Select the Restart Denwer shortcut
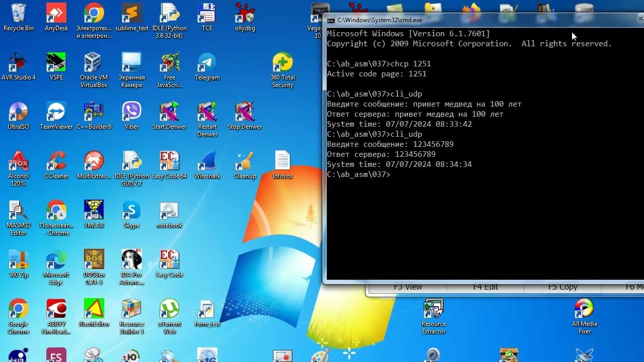 [x=207, y=120]
